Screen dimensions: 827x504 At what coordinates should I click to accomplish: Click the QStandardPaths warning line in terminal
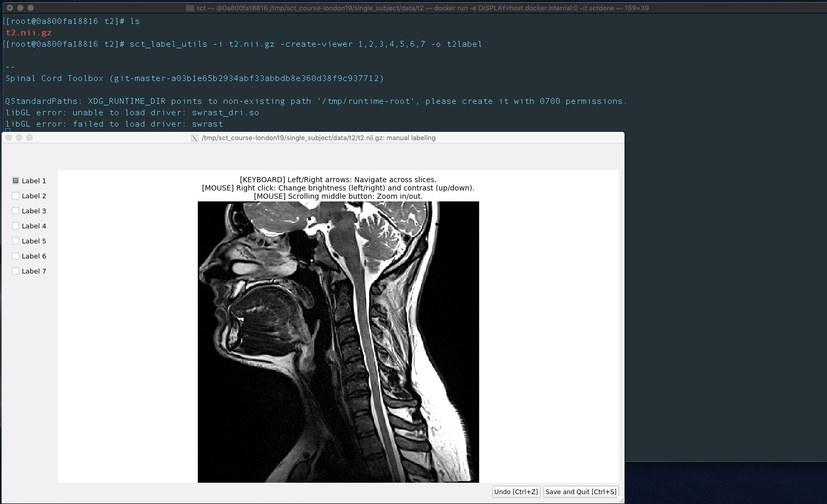(x=316, y=101)
